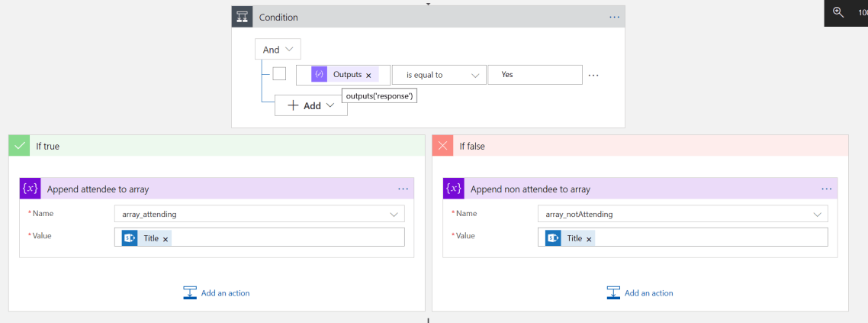This screenshot has width=868, height=323.
Task: Open the condition row ellipsis options
Action: pos(593,75)
